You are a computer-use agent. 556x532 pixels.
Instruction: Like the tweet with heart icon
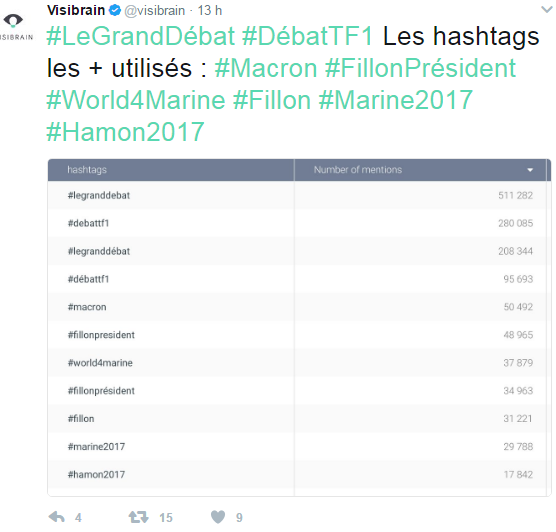coord(218,517)
